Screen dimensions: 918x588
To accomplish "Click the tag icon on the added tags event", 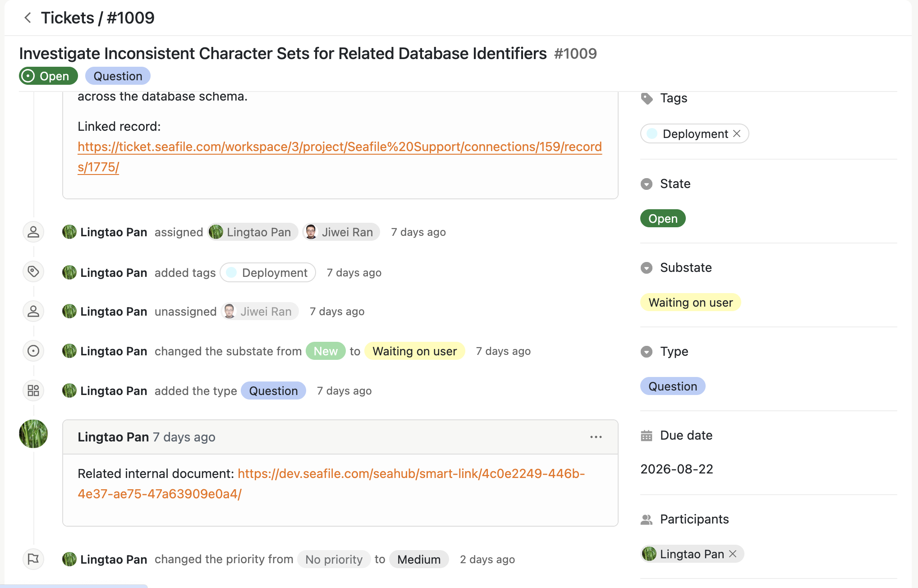I will pos(33,272).
